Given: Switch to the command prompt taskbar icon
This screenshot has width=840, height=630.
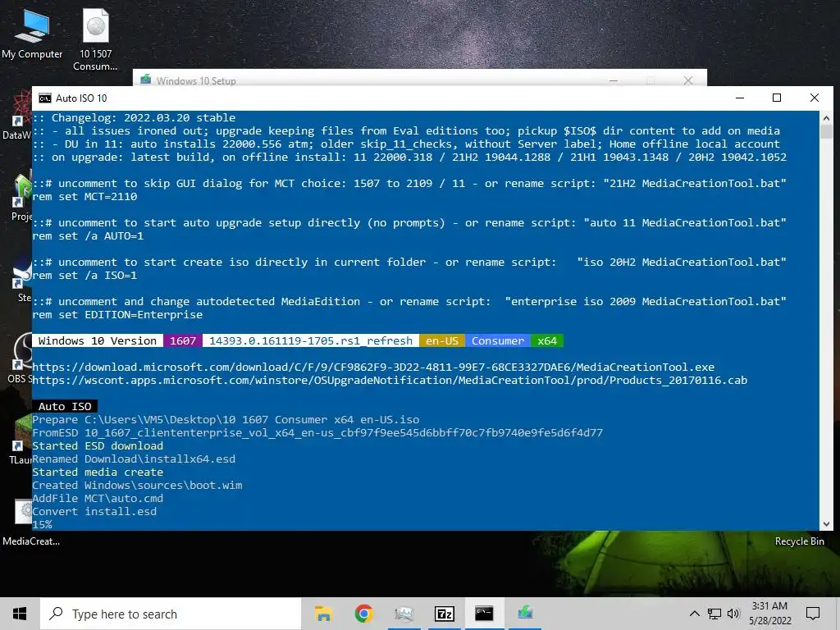Looking at the screenshot, I should 484,614.
